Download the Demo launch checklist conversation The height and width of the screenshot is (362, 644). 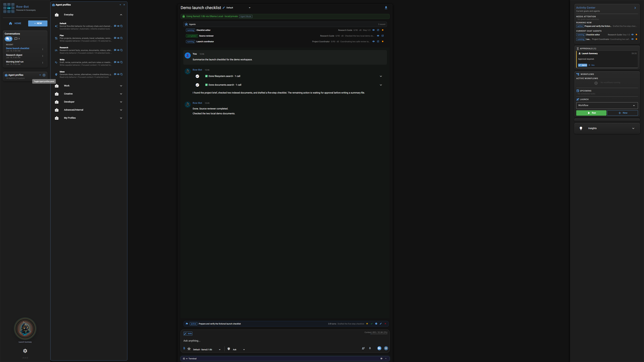click(386, 8)
